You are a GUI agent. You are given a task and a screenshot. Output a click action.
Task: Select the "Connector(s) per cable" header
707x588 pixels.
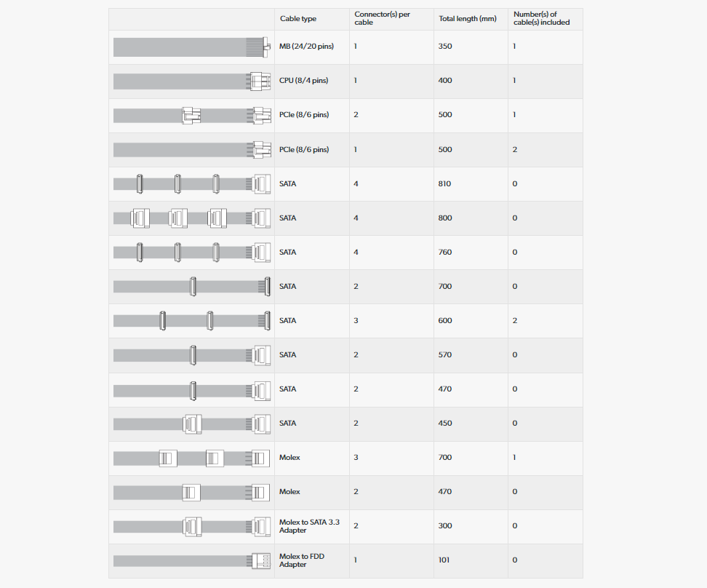click(382, 18)
